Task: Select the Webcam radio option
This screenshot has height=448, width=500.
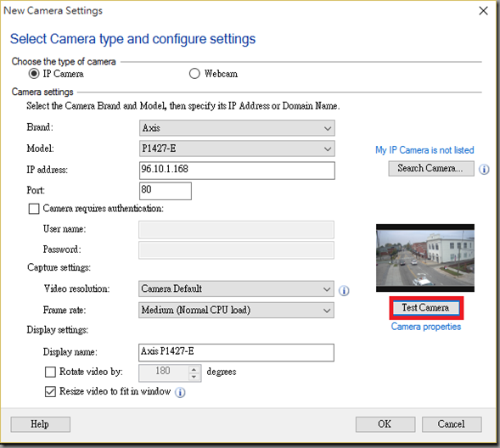Action: [x=194, y=74]
